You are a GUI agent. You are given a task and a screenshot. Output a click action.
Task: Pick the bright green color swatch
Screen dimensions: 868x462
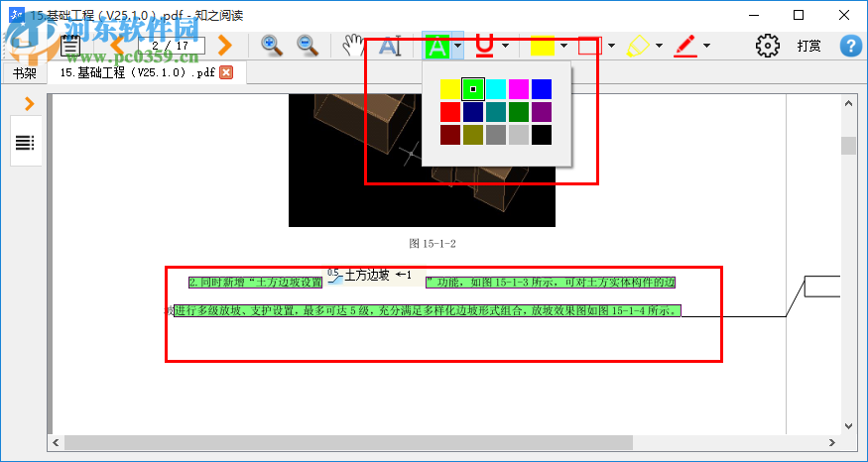[473, 89]
